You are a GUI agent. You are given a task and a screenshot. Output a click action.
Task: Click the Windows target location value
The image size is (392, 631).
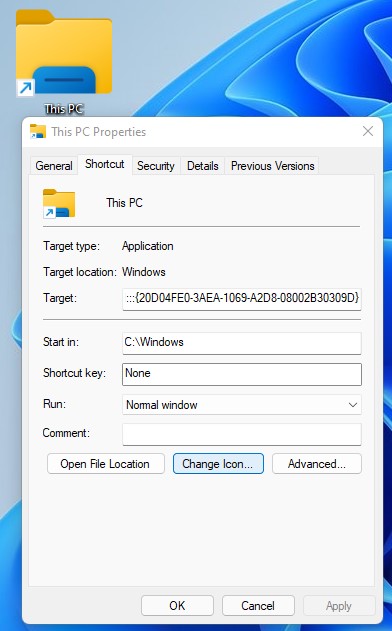click(144, 272)
